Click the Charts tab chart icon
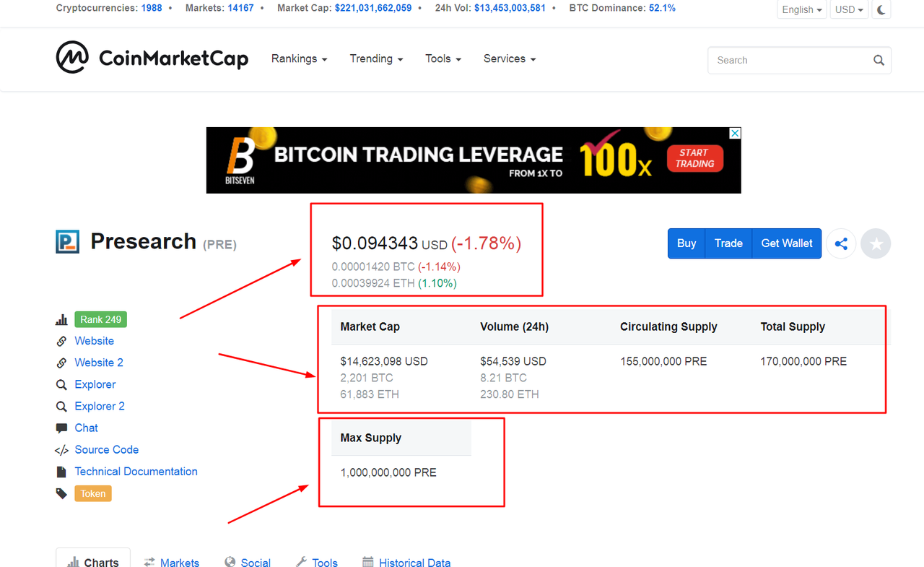The width and height of the screenshot is (924, 567). pos(74,562)
